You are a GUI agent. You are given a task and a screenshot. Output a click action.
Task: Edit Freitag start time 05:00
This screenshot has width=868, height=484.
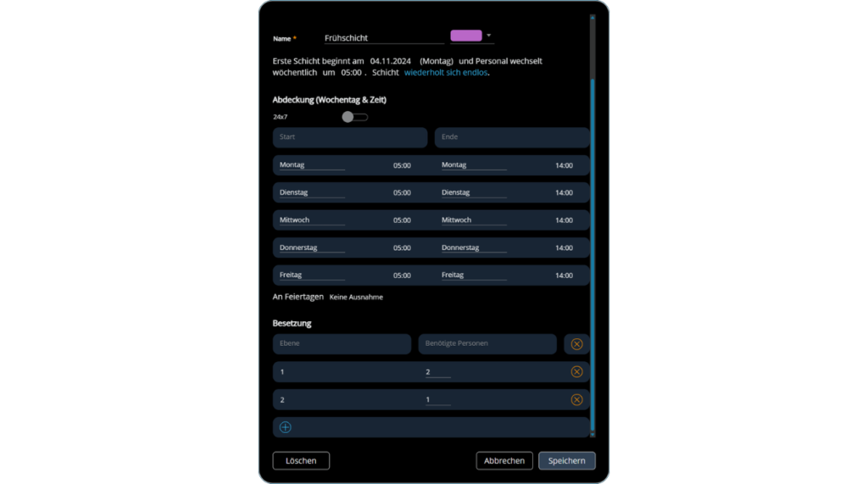coord(402,275)
